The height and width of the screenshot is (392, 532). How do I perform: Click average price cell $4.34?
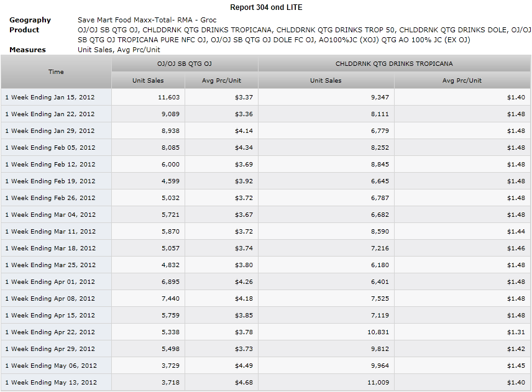pos(244,147)
